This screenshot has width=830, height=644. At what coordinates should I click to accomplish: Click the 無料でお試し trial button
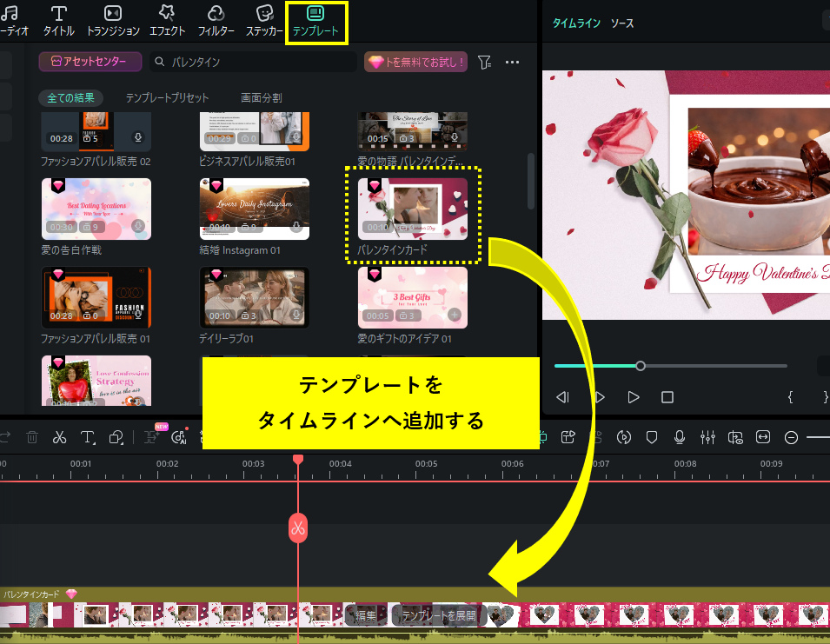coord(415,62)
